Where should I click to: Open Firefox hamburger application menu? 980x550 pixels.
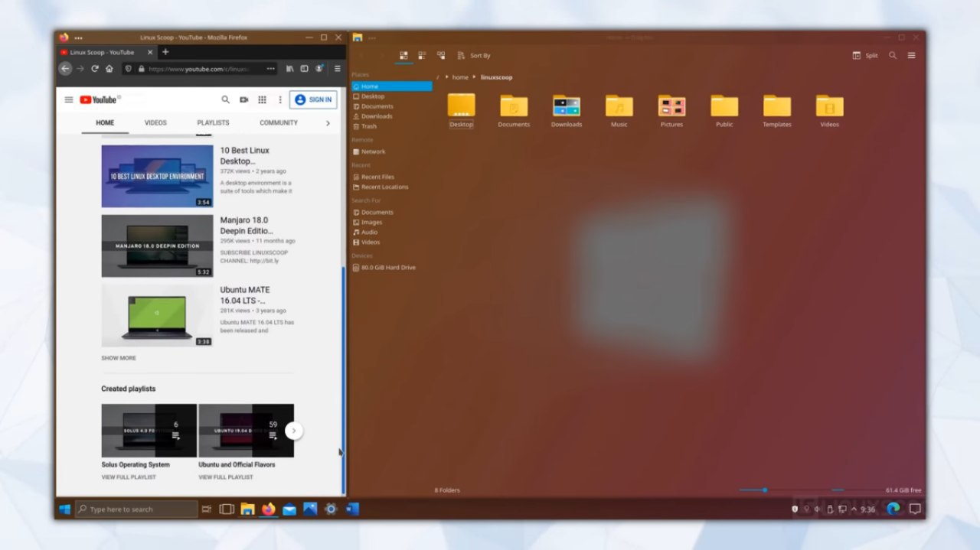pos(337,69)
